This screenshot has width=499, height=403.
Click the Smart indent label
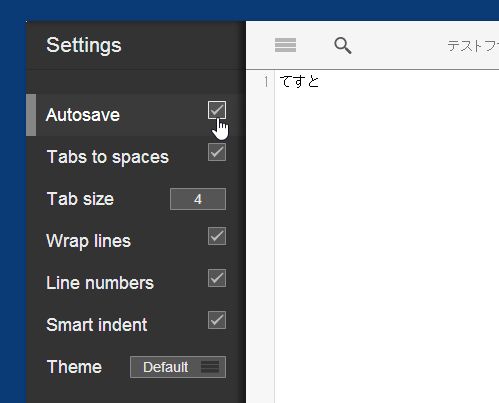coord(97,325)
